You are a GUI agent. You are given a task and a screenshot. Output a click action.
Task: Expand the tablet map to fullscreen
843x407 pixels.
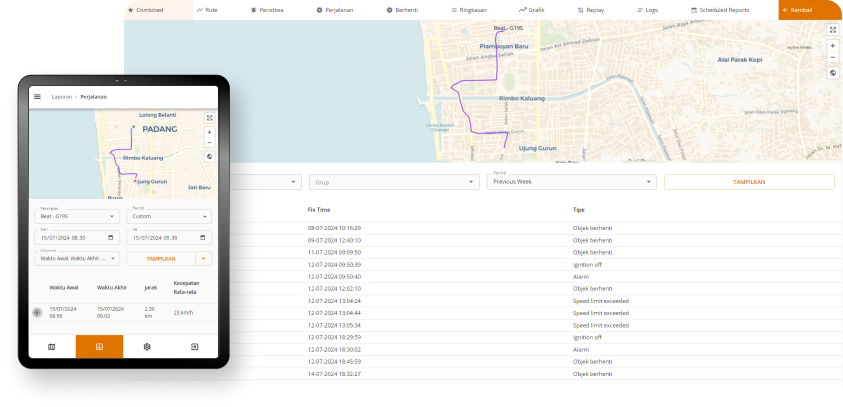pos(209,118)
